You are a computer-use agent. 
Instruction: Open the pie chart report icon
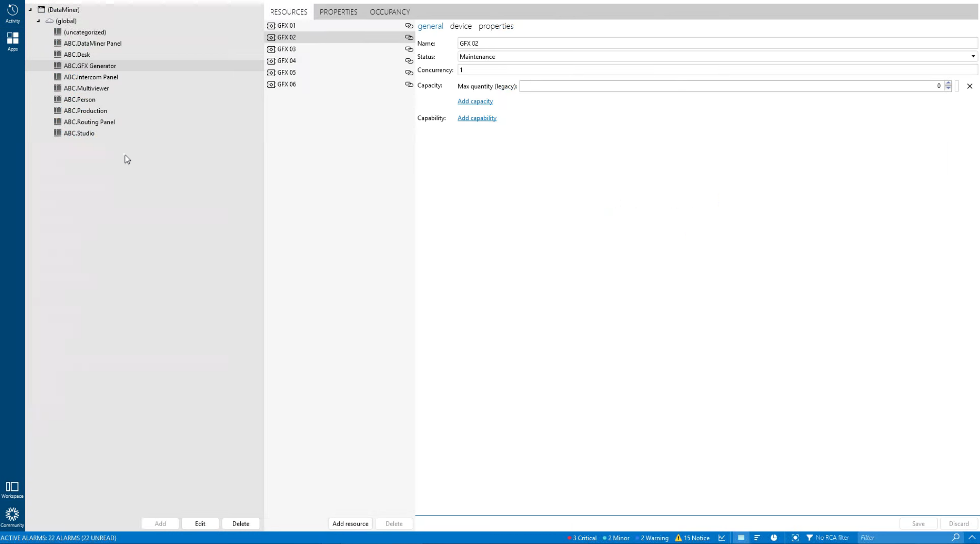tap(774, 538)
